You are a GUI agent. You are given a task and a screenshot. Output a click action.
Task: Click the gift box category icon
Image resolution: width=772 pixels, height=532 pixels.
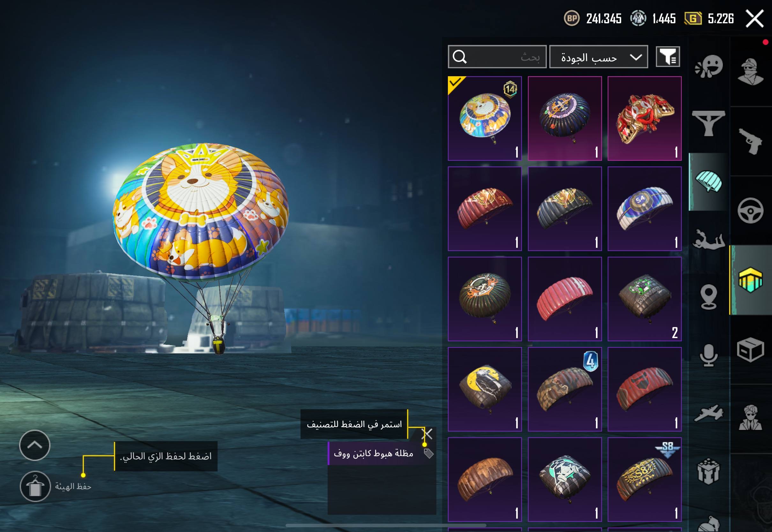(708, 471)
